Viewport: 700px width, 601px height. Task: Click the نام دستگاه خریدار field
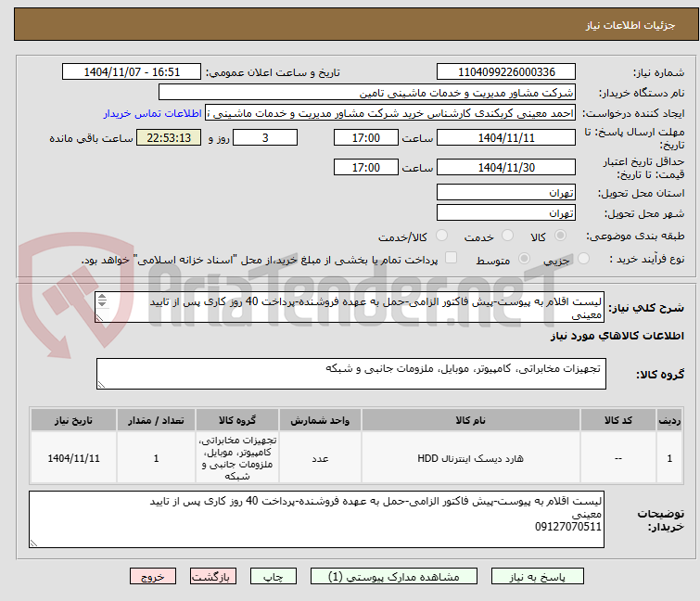pos(367,93)
